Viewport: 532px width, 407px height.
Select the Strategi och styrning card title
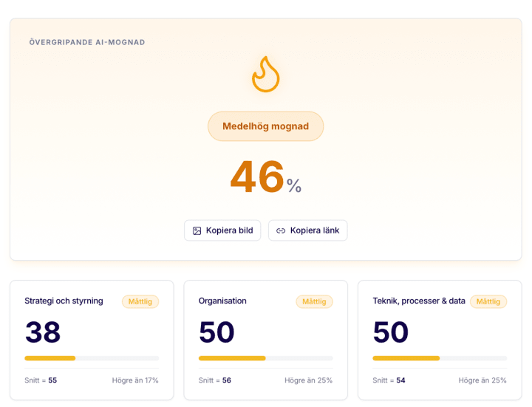click(64, 301)
